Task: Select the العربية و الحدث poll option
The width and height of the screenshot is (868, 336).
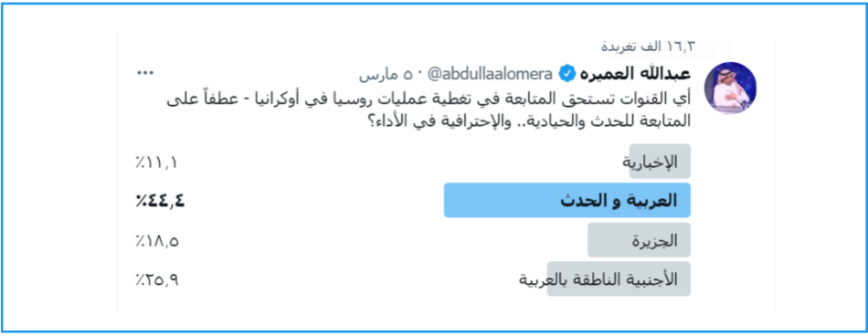Action: click(x=567, y=200)
